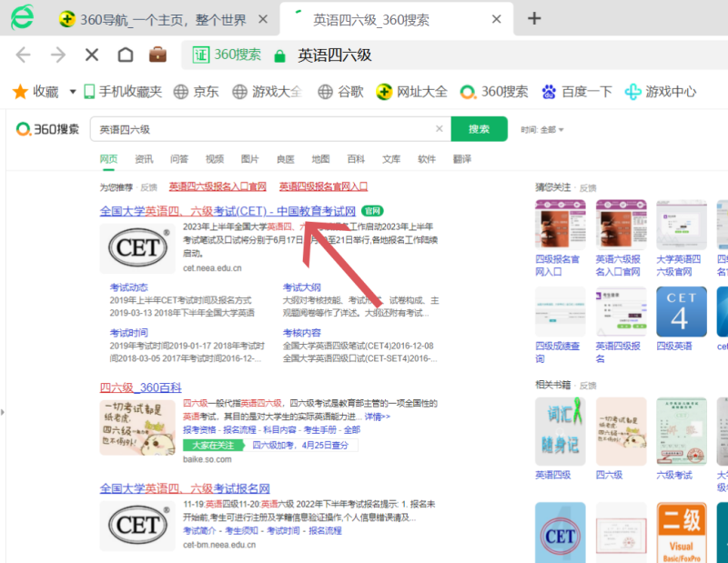Open the 京东 bookmark
Image resolution: width=728 pixels, height=563 pixels.
click(196, 92)
